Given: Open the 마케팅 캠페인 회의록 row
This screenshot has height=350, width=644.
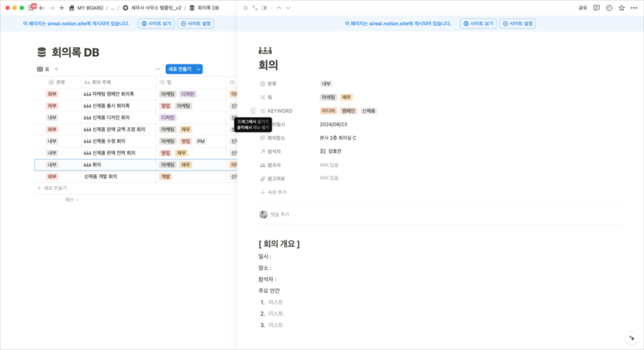Looking at the screenshot, I should pyautogui.click(x=113, y=94).
